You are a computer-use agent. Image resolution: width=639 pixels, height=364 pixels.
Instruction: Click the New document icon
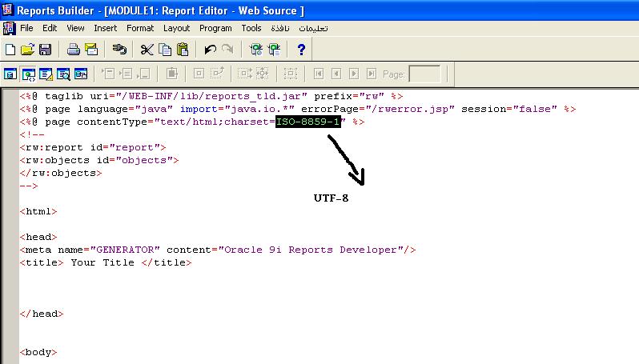10,50
